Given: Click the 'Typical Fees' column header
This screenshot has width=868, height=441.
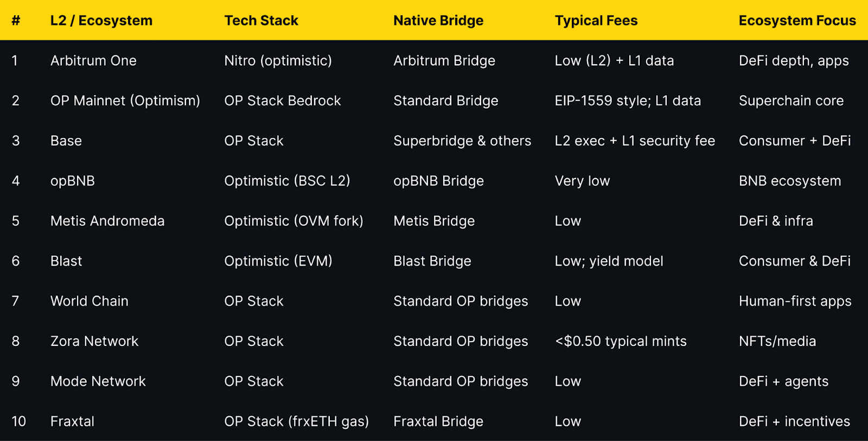Looking at the screenshot, I should pyautogui.click(x=596, y=21).
